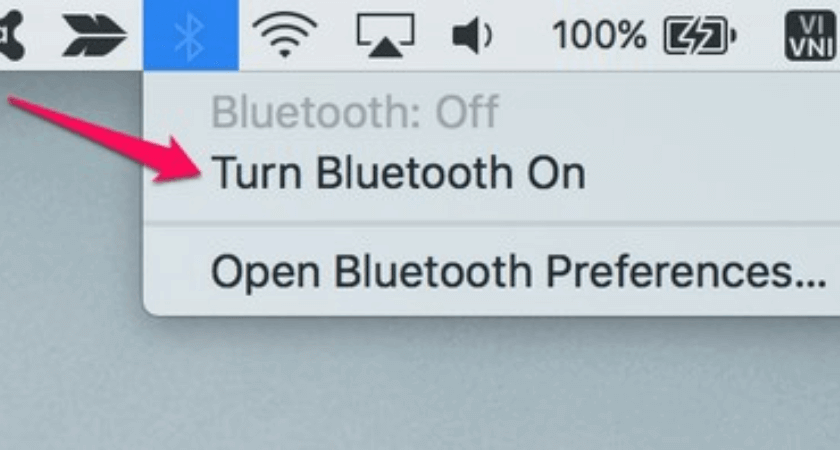Open the AirPlay display menu icon
The height and width of the screenshot is (450, 840).
coord(386,35)
